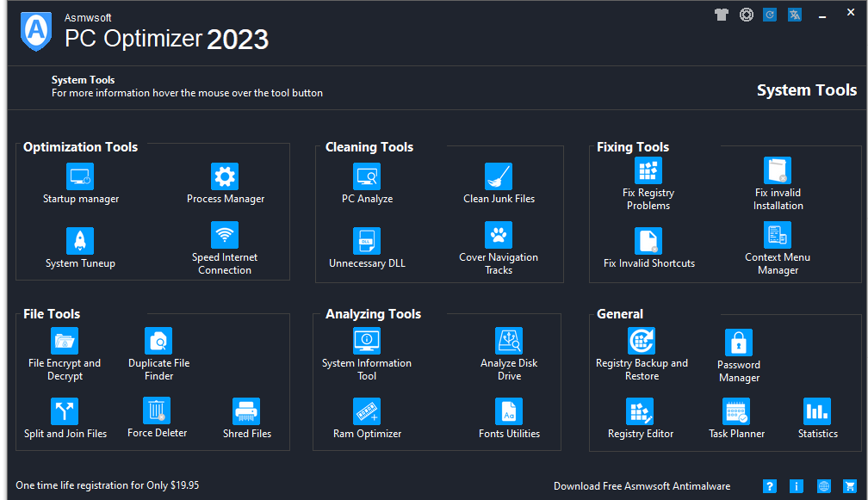Screen dimensions: 868x500
Task: Open Registry Backup and Restore icon
Action: (642, 341)
